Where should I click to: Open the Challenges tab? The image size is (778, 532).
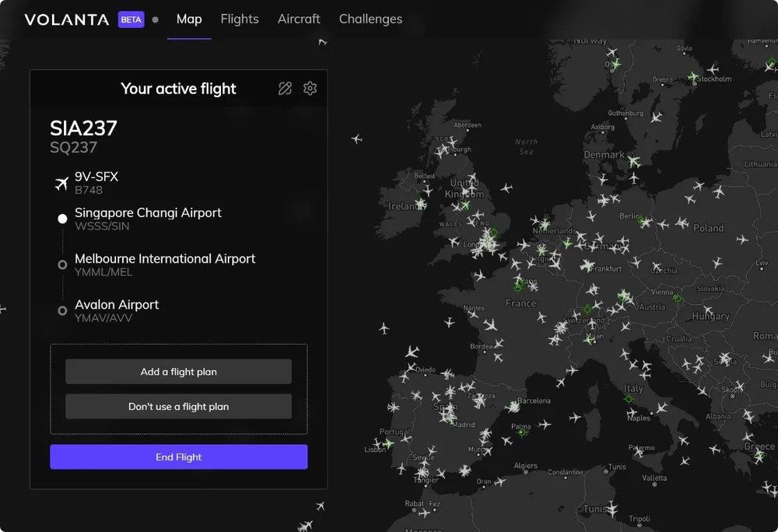click(x=370, y=19)
